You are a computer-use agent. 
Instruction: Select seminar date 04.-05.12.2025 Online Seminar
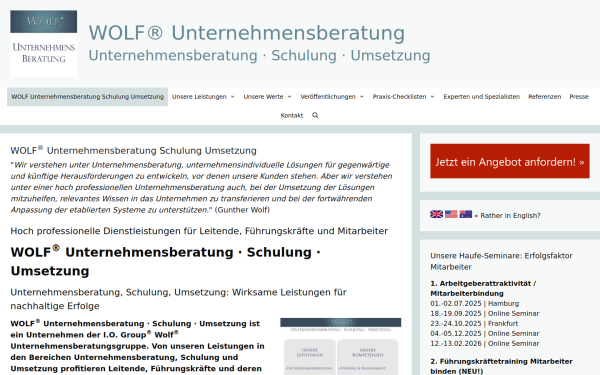coord(485,333)
